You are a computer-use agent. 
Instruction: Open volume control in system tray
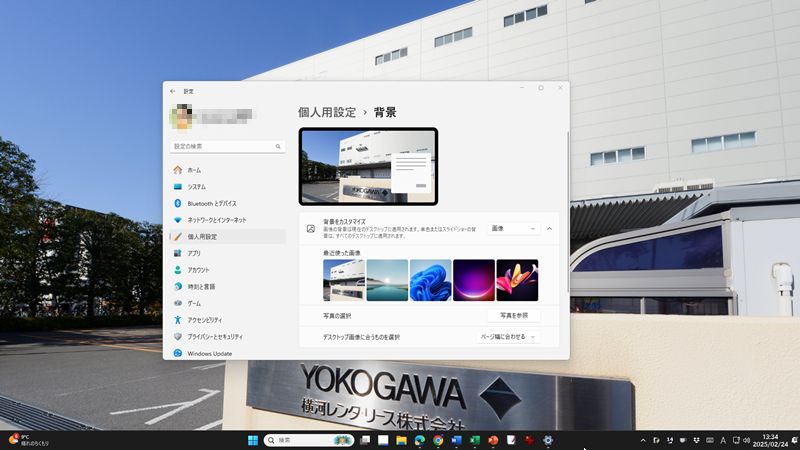(746, 440)
